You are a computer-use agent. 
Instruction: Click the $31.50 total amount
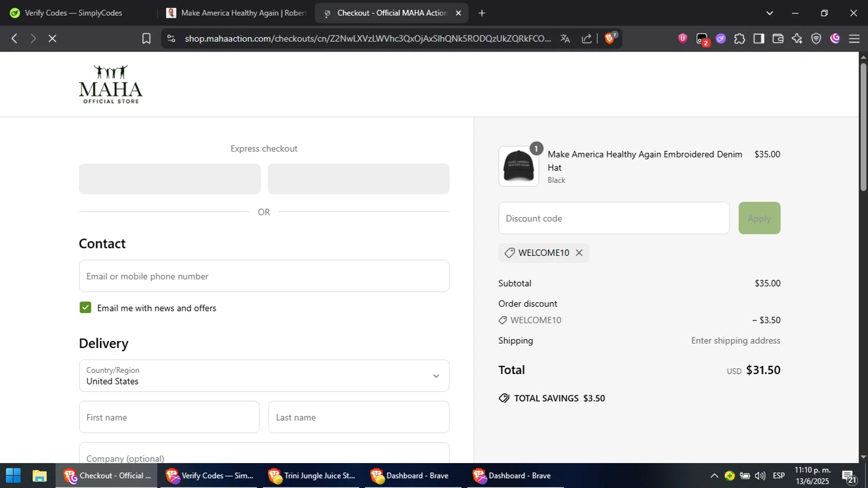pos(763,370)
